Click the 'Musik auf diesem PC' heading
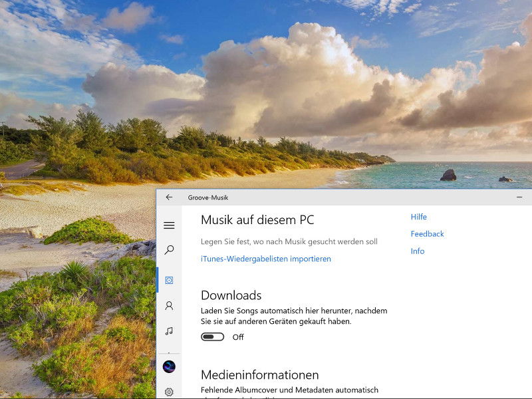 (x=257, y=220)
